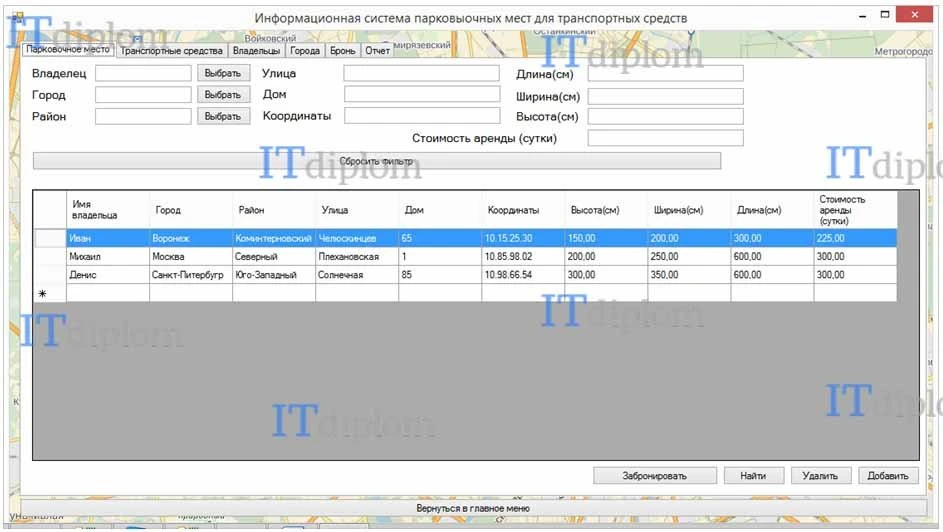This screenshot has height=532, width=943.
Task: Focus the Координаты input field
Action: click(x=422, y=116)
